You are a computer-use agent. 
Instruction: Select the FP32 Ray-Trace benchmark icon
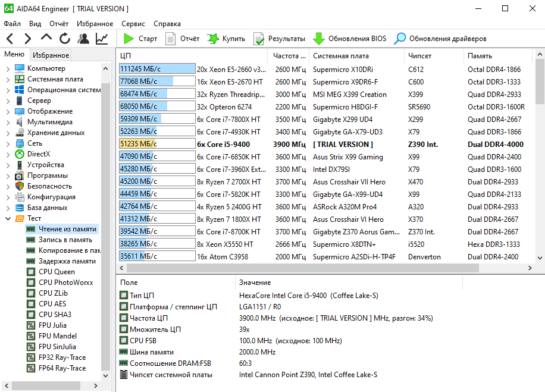tap(31, 357)
